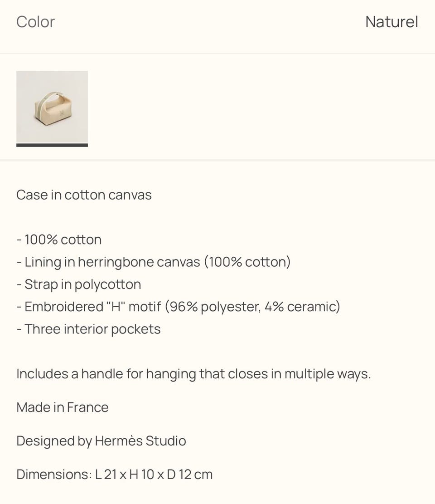Click the "100% cotton" bullet line
Viewport: 435px width, 504px height.
[59, 240]
